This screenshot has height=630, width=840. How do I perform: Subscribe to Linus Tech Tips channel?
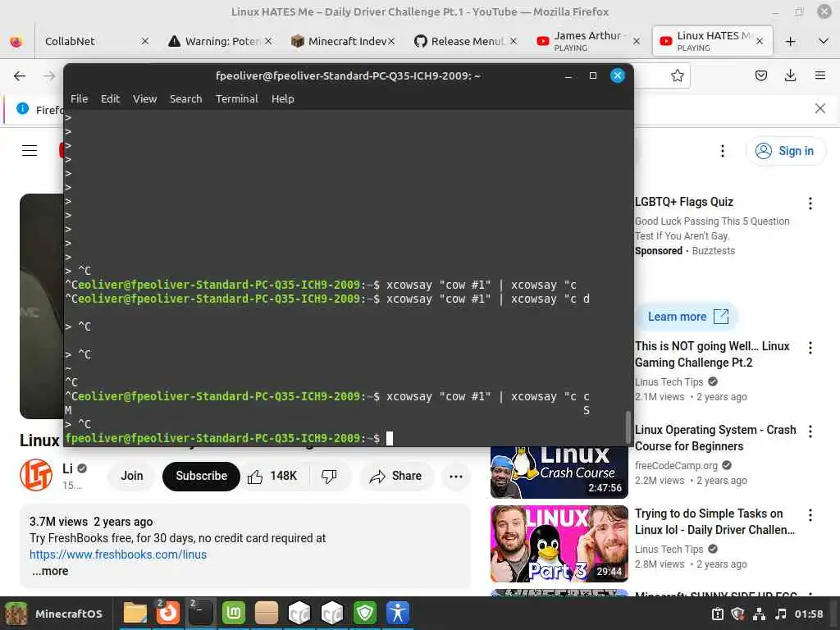201,476
